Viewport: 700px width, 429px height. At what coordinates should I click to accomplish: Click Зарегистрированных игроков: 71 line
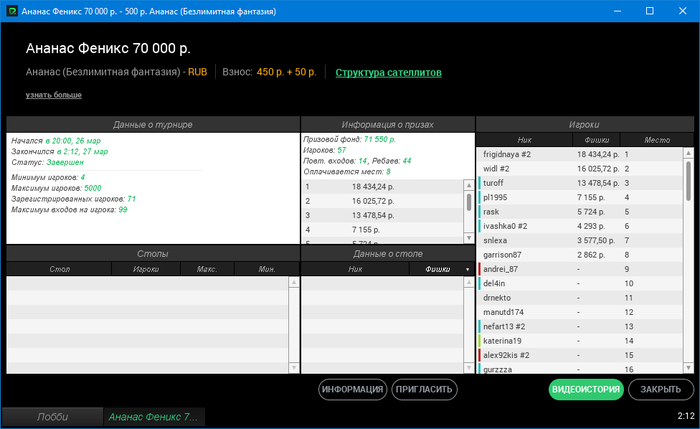pos(73,199)
